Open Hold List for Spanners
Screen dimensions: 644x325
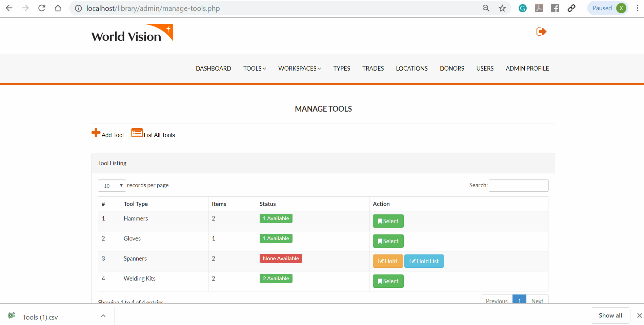click(424, 261)
